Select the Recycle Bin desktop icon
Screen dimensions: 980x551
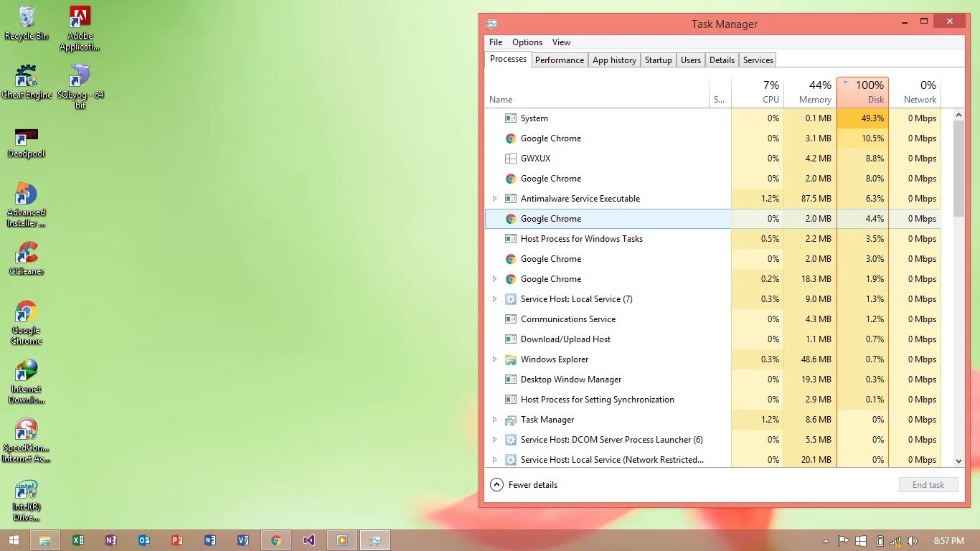(x=27, y=23)
